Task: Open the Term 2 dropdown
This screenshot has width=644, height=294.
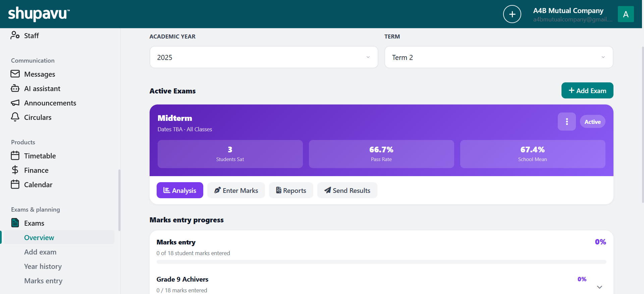Action: (499, 57)
